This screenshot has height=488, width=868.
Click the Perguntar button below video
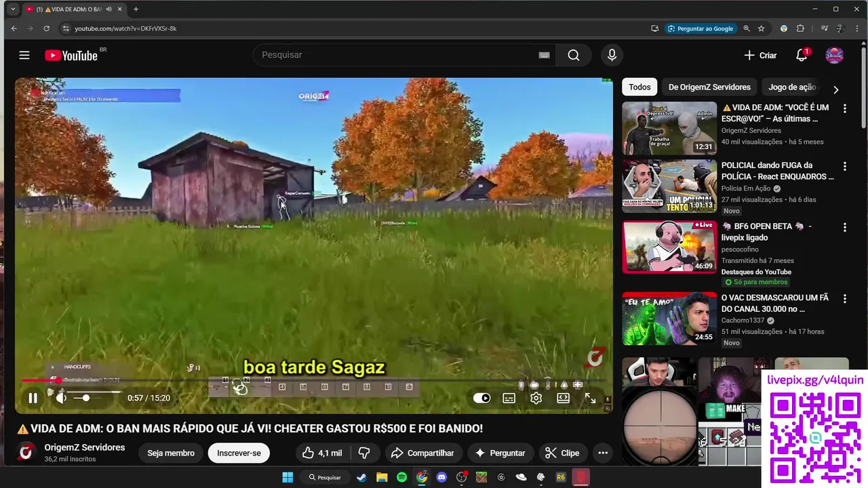click(500, 453)
